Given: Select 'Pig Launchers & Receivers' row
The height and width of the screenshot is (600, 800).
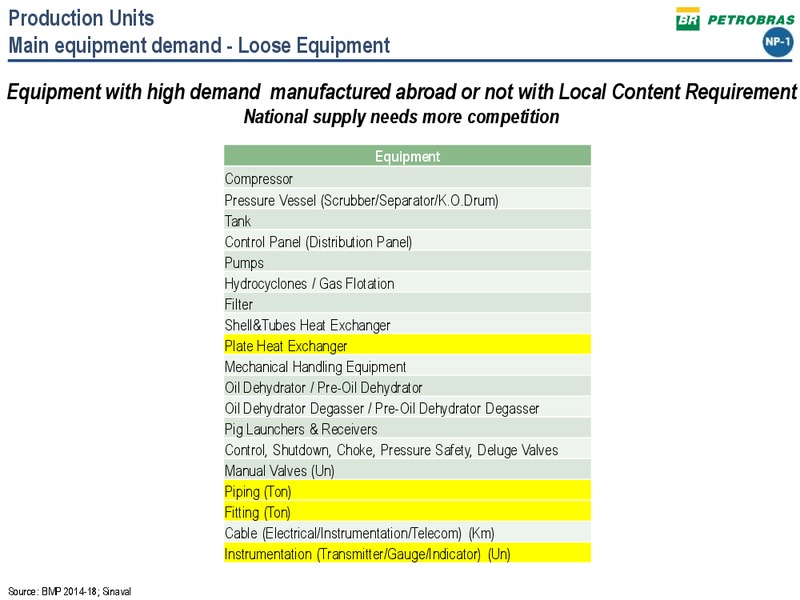Looking at the screenshot, I should tap(407, 429).
